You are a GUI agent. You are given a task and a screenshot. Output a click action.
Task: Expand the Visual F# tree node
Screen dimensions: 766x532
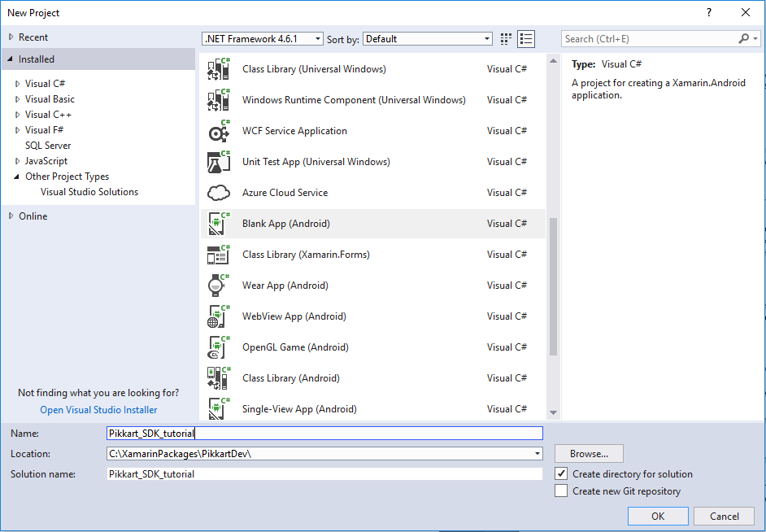tap(18, 130)
